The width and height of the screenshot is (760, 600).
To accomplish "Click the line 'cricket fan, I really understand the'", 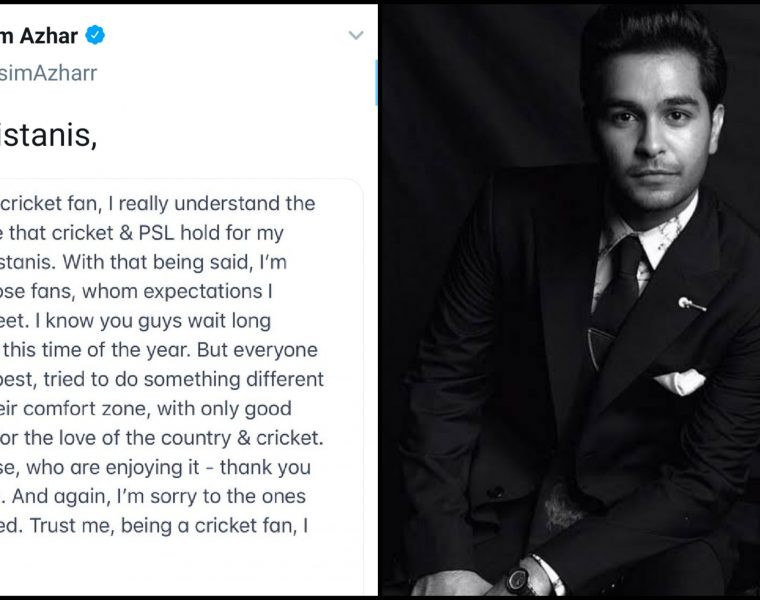I will click(158, 204).
